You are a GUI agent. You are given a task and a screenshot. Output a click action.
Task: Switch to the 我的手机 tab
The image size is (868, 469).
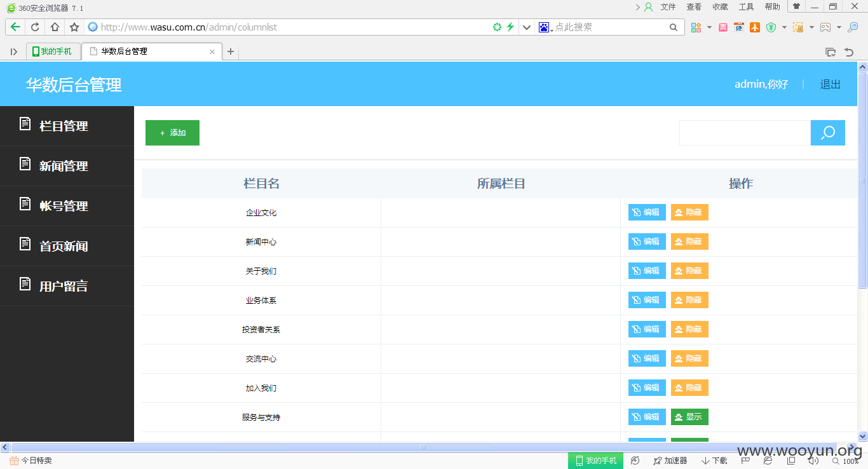53,51
